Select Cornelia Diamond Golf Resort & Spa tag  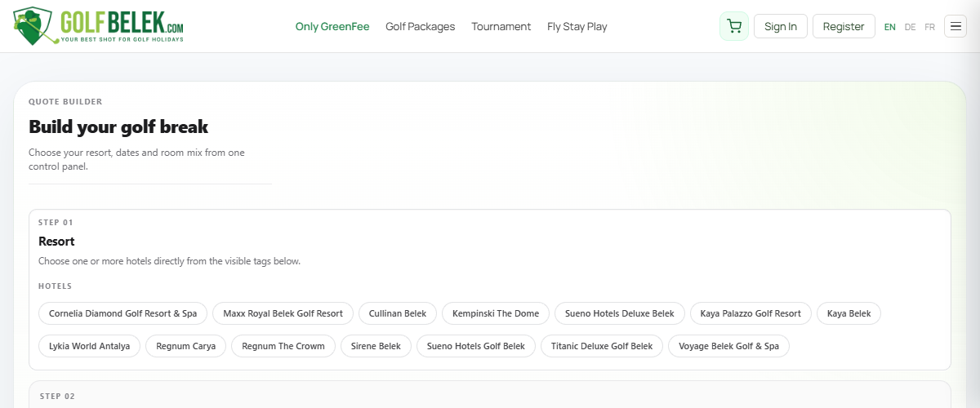123,313
